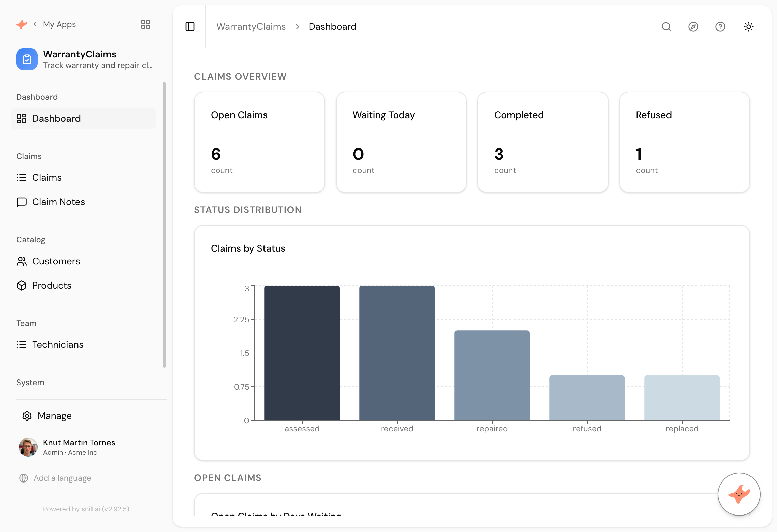The height and width of the screenshot is (532, 777).
Task: Open Products in the Catalog section
Action: point(84,286)
